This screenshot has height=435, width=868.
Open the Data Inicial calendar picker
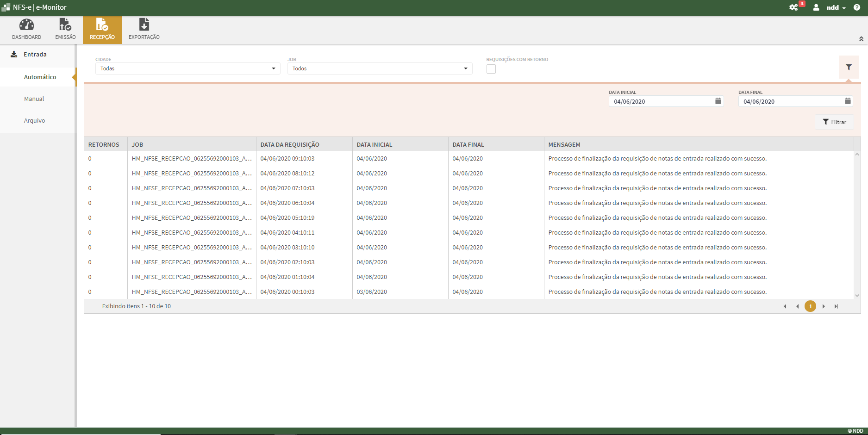tap(718, 101)
